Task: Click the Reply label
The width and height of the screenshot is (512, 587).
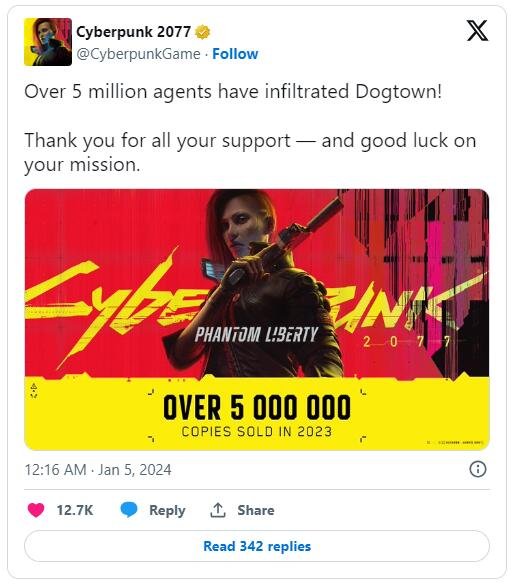Action: (x=167, y=510)
